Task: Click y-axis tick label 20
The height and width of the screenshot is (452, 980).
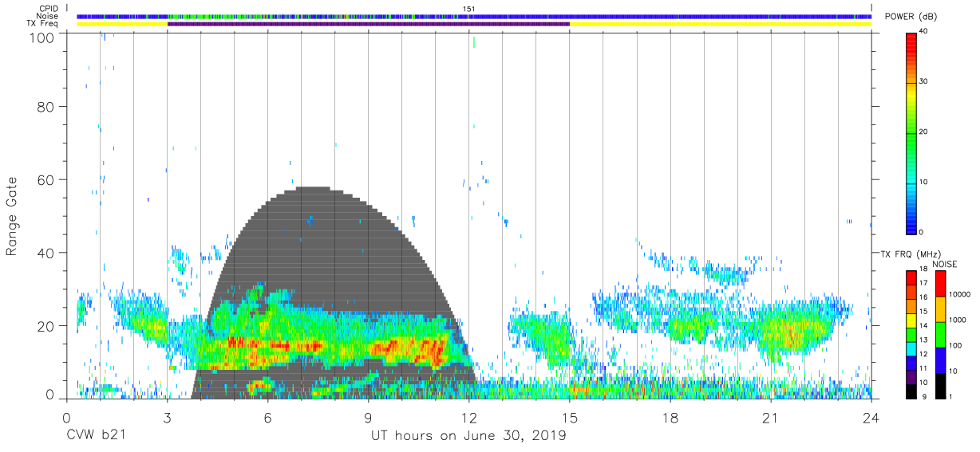Action: 46,326
